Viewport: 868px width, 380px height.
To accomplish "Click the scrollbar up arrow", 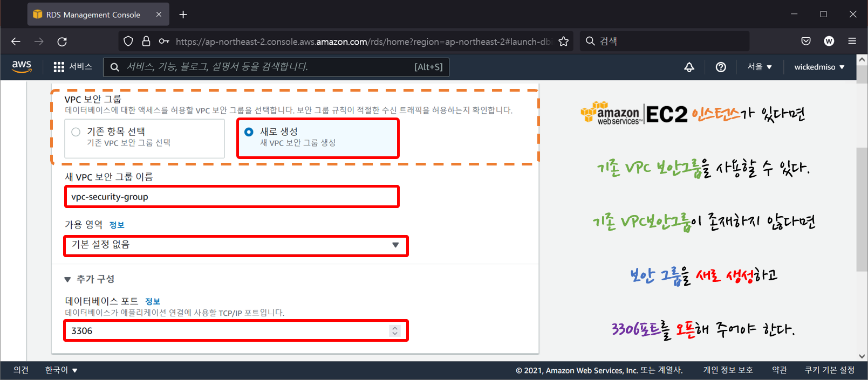I will click(x=862, y=59).
